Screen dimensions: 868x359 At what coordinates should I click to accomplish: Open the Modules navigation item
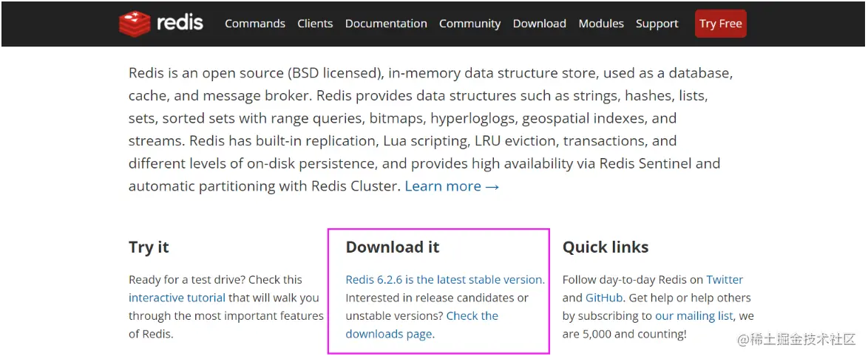(x=601, y=24)
